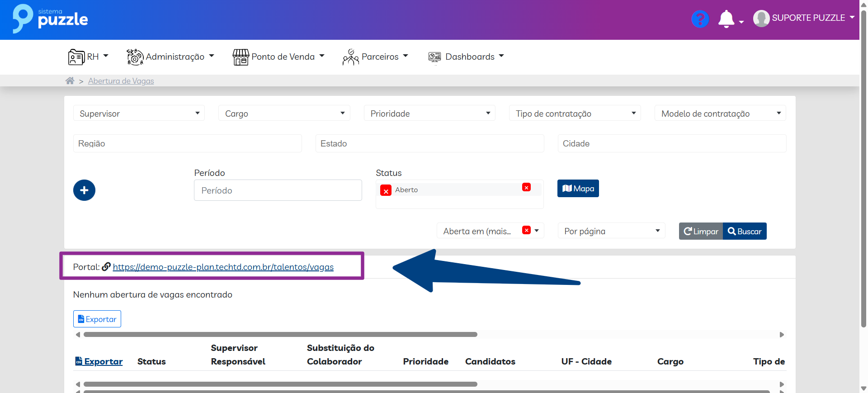
Task: Expand the Supervisor dropdown
Action: [x=139, y=113]
